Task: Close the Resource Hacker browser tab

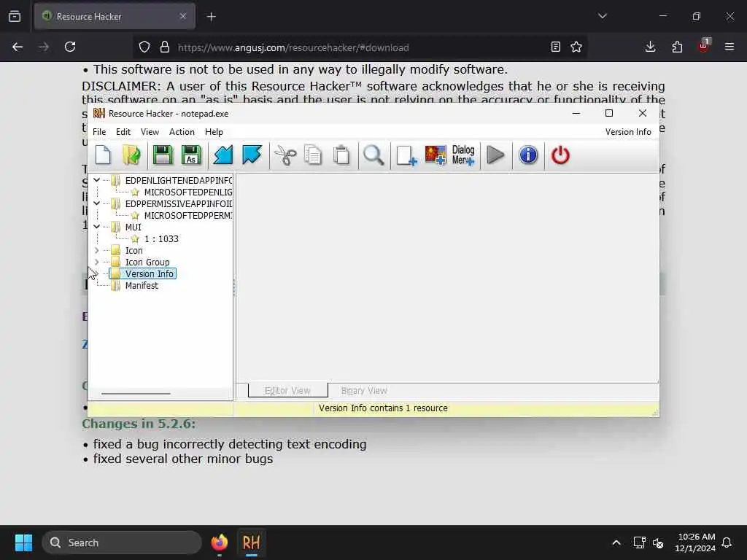Action: [183, 16]
